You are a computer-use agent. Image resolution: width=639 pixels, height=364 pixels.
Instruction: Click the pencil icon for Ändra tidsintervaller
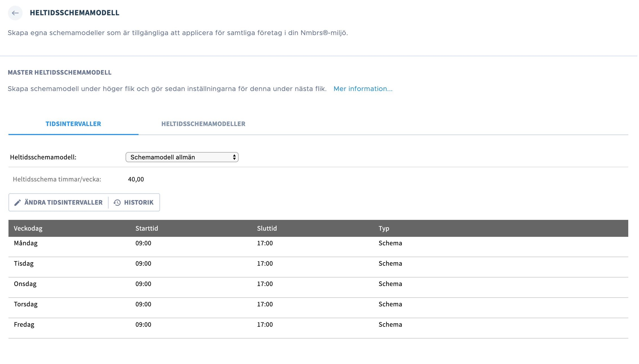coord(18,203)
